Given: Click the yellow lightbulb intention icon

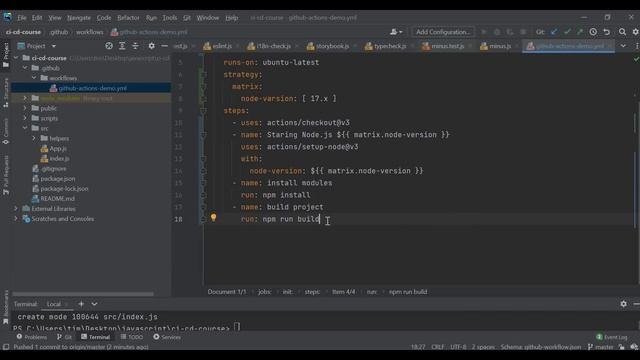Looking at the screenshot, I should [x=213, y=217].
